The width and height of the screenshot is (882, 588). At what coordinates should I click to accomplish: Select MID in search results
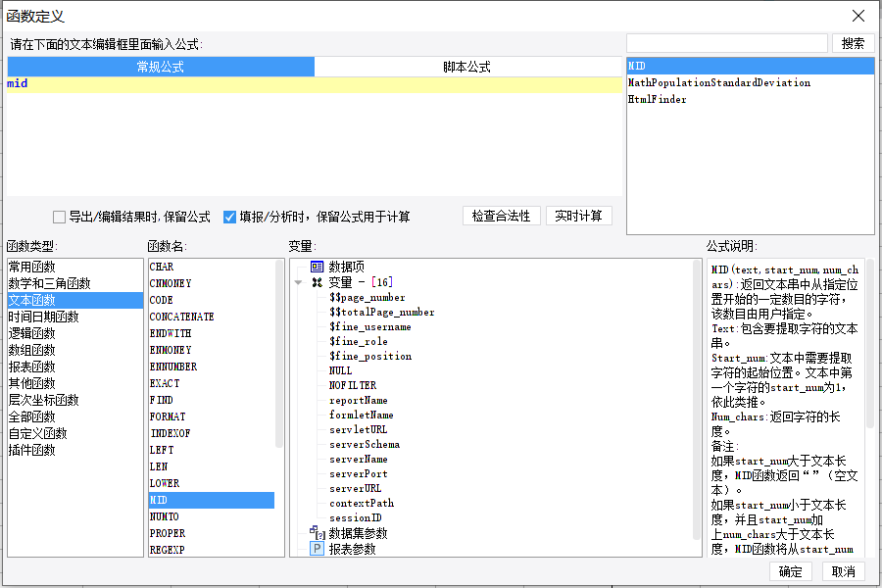click(x=751, y=66)
